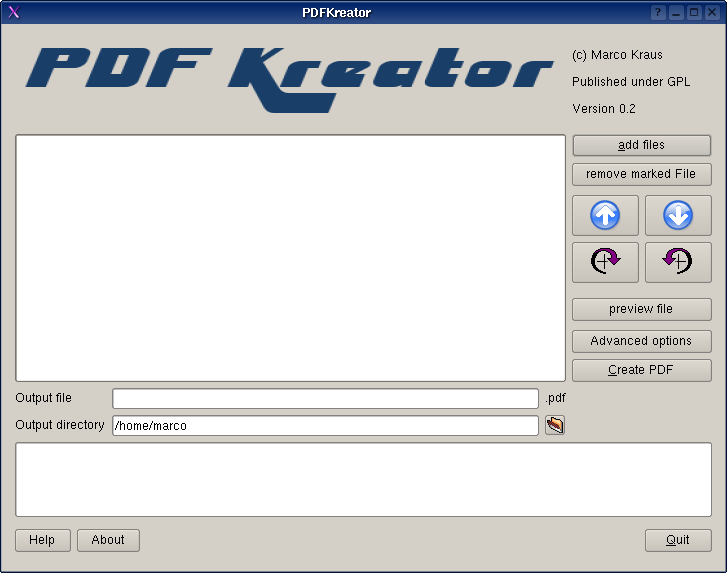This screenshot has width=727, height=573.
Task: Click the 'Version 0.2' text
Action: tap(604, 109)
